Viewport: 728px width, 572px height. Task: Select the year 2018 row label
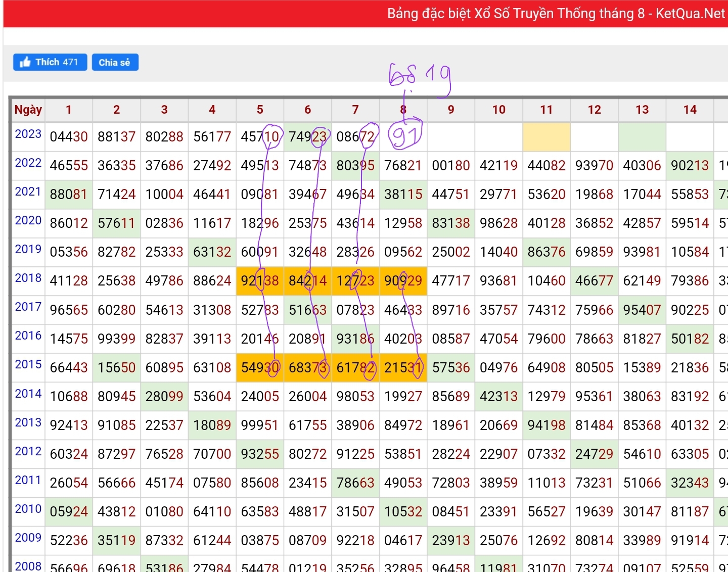(x=28, y=278)
